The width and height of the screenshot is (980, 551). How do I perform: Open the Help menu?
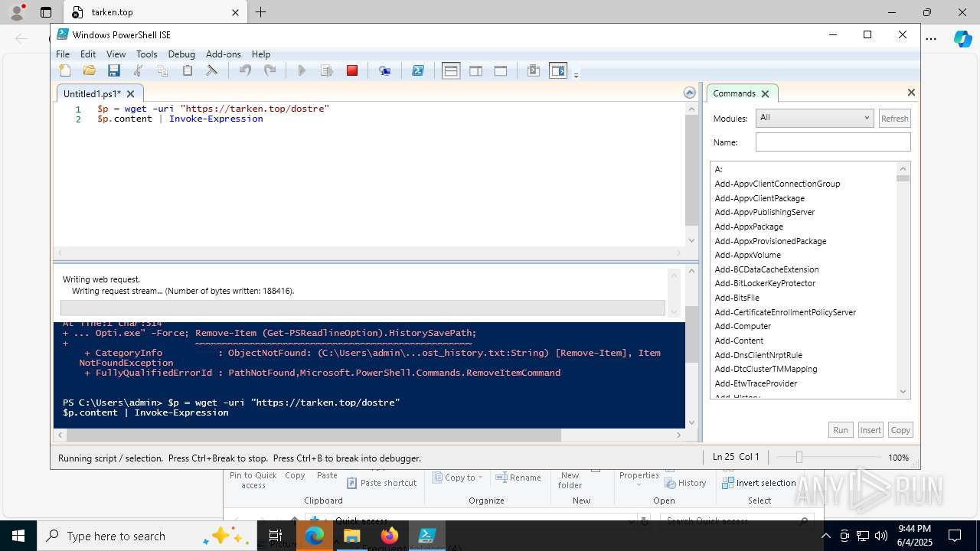pyautogui.click(x=261, y=54)
